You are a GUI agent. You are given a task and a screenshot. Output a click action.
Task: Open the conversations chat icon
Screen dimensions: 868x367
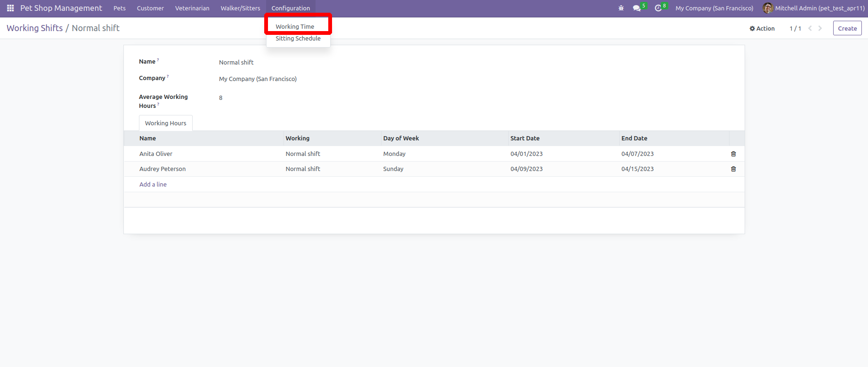[637, 8]
